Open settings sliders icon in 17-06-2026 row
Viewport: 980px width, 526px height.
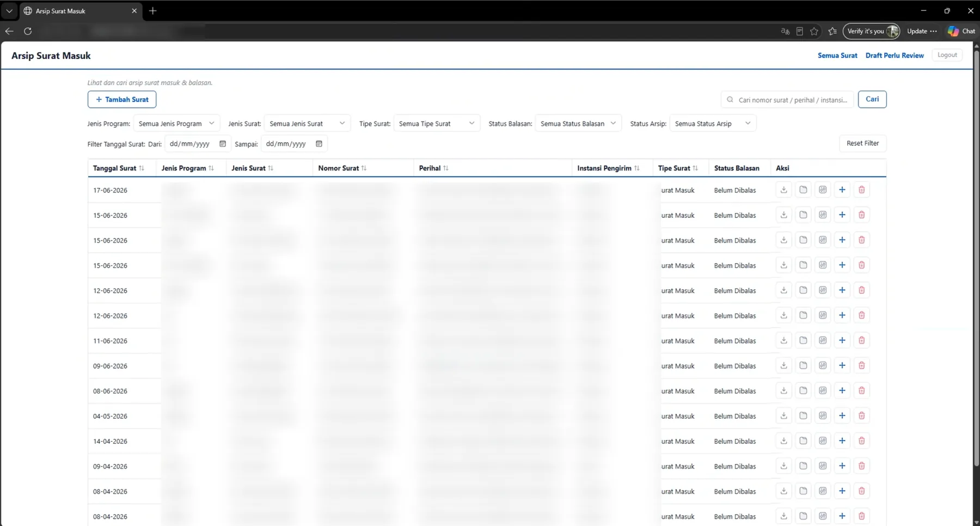pyautogui.click(x=823, y=190)
